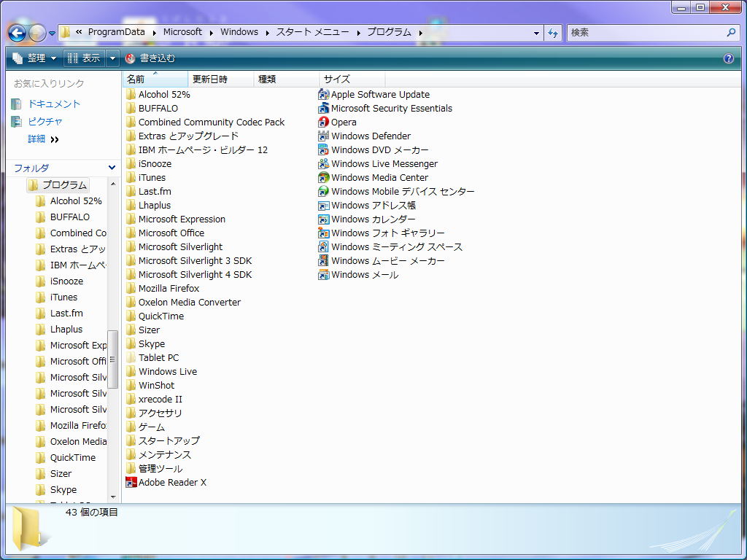The height and width of the screenshot is (560, 747).
Task: Select the 管理ツール folder
Action: pyautogui.click(x=154, y=469)
